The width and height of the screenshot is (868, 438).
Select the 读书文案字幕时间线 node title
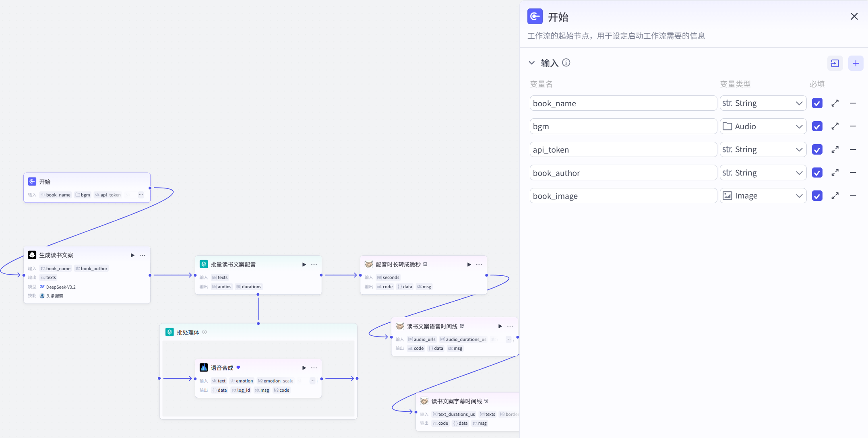pyautogui.click(x=457, y=401)
